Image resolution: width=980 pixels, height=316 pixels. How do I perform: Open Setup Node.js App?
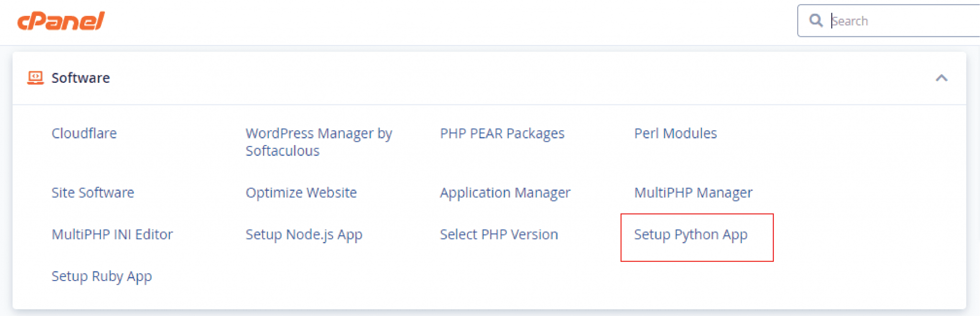click(303, 235)
